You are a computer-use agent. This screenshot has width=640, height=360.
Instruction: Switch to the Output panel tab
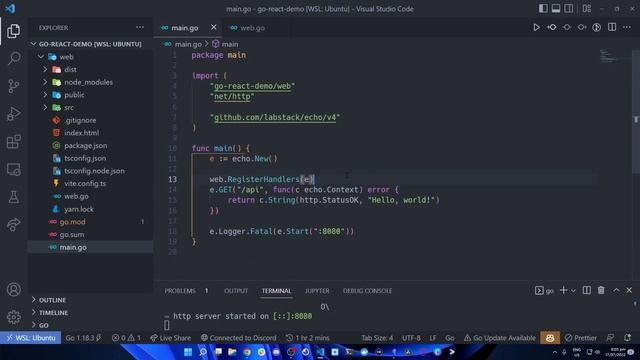pyautogui.click(x=236, y=291)
